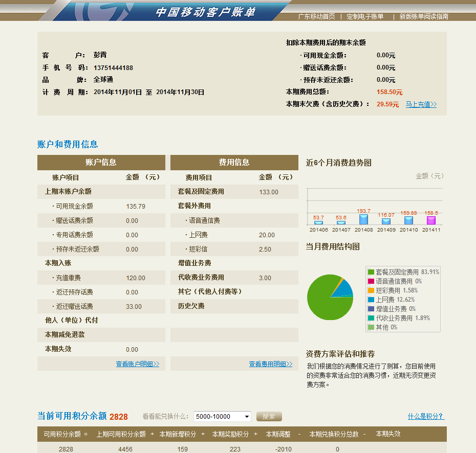Click the 搜索 button
Viewport: 476px width, 453px height.
pos(269,416)
